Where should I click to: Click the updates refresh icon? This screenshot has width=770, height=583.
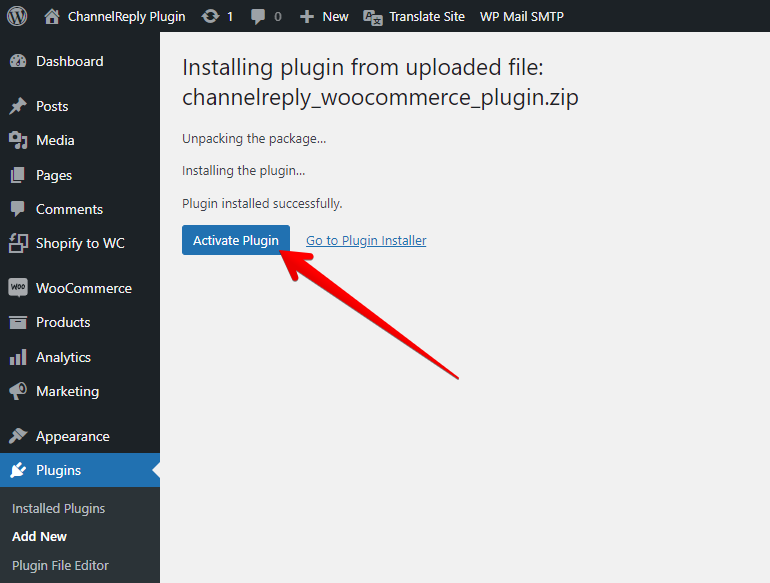tap(210, 17)
